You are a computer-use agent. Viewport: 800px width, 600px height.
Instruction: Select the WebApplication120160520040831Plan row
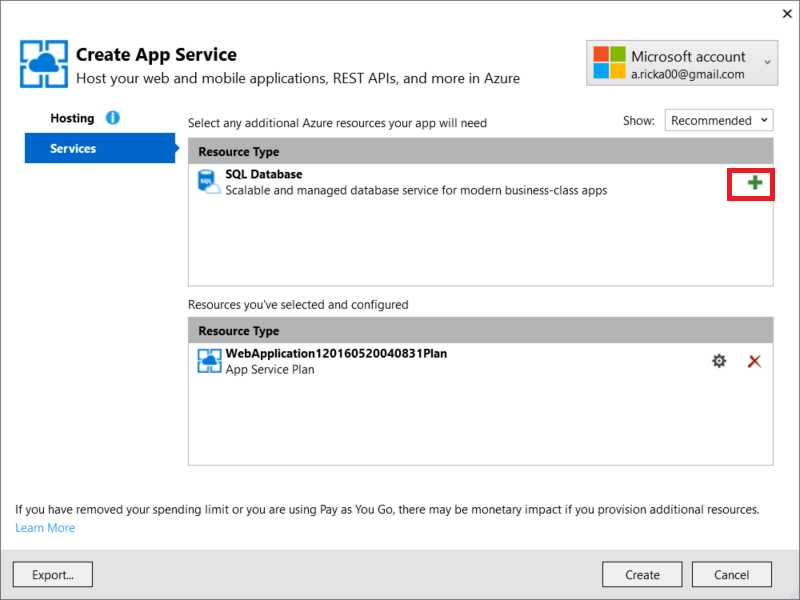[481, 361]
